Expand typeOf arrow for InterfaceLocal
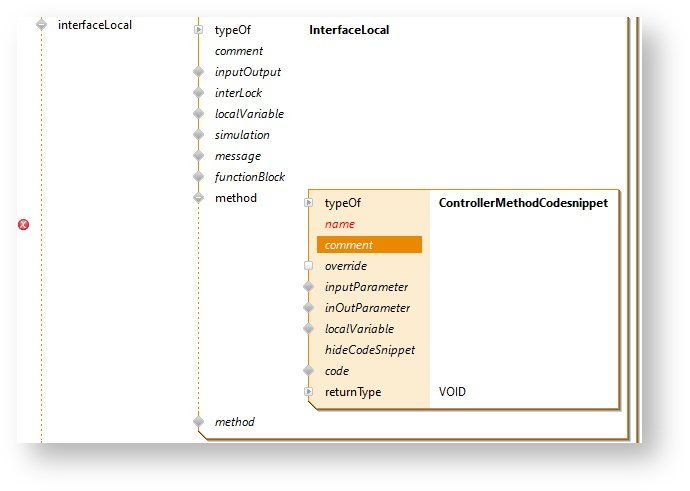690x491 pixels. click(x=199, y=30)
